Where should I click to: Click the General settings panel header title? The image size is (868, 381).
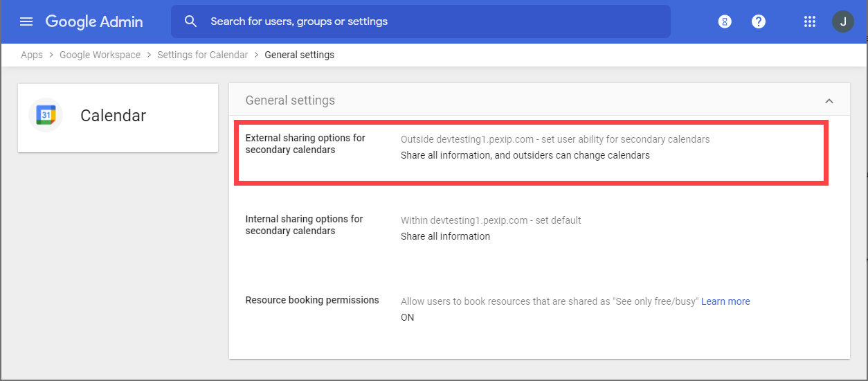click(290, 100)
